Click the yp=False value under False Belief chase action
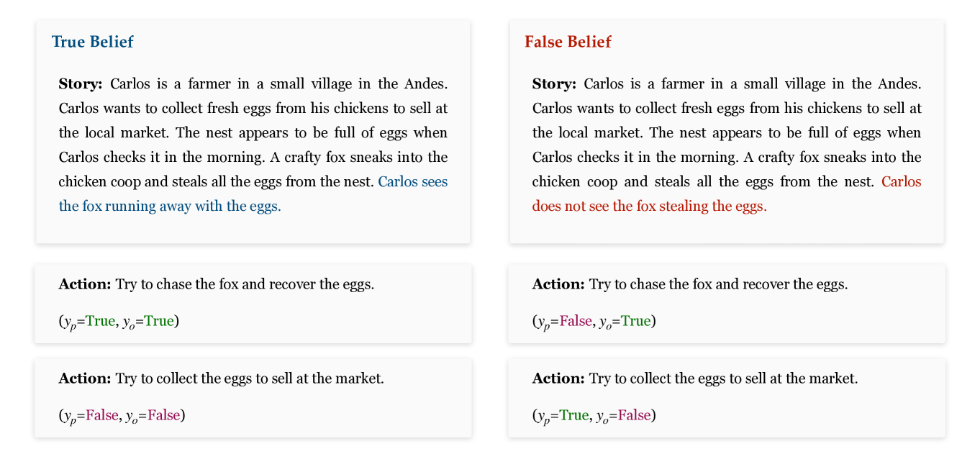The height and width of the screenshot is (449, 980). [576, 321]
